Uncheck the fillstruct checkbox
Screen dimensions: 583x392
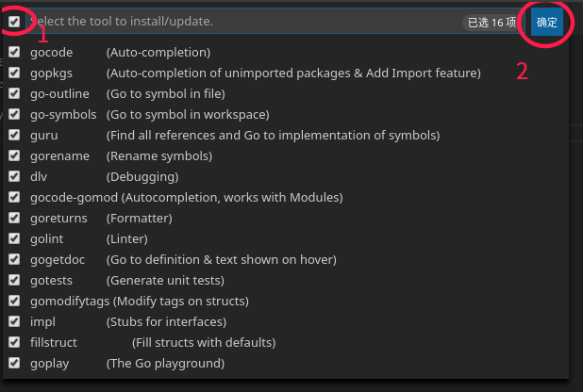click(x=14, y=342)
